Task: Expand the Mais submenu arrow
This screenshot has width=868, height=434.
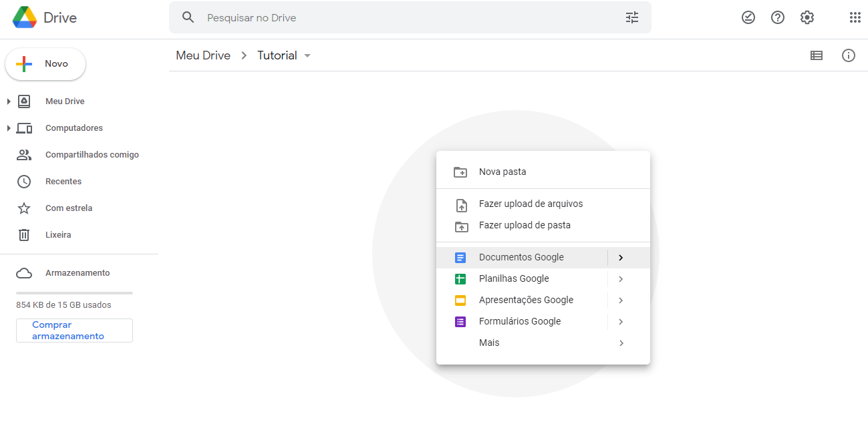Action: [x=621, y=343]
